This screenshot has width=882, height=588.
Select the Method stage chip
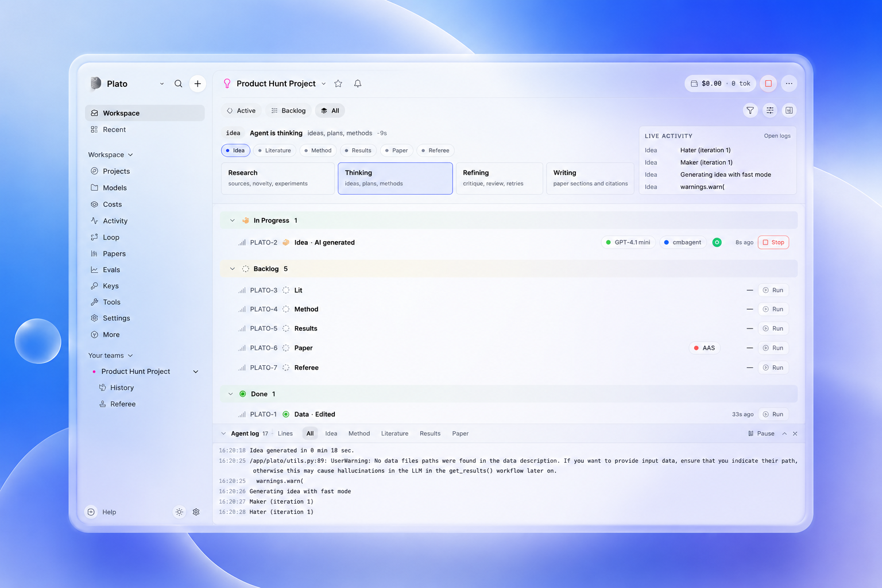[x=318, y=150]
